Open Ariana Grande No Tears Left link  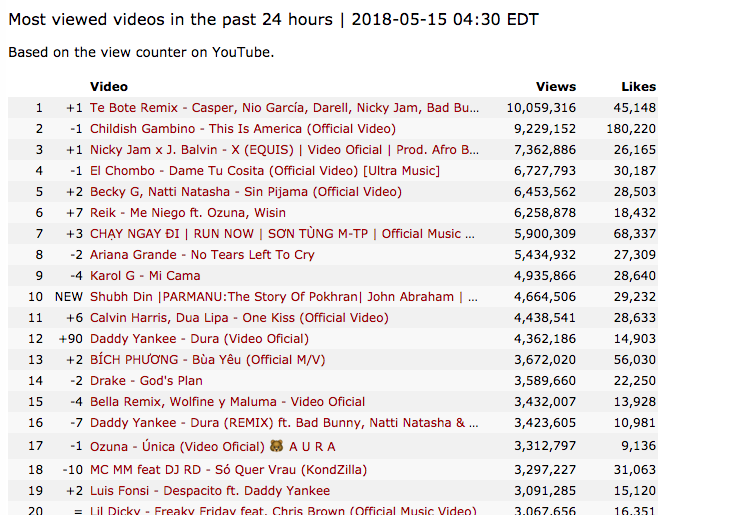[202, 255]
